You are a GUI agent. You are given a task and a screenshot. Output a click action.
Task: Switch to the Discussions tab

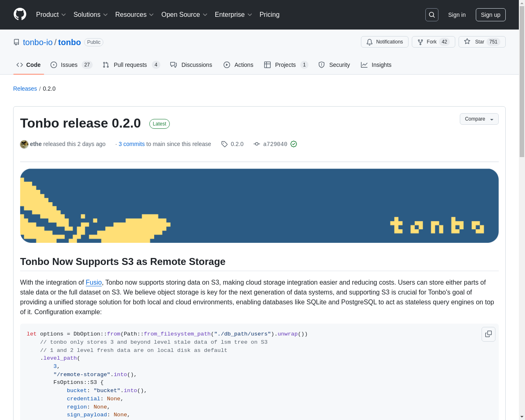coord(191,65)
